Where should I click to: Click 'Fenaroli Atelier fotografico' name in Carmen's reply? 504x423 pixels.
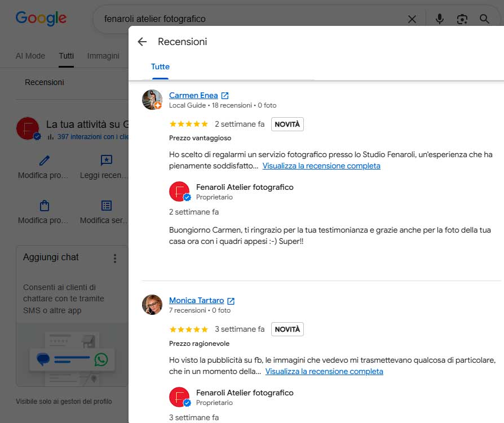(x=245, y=187)
